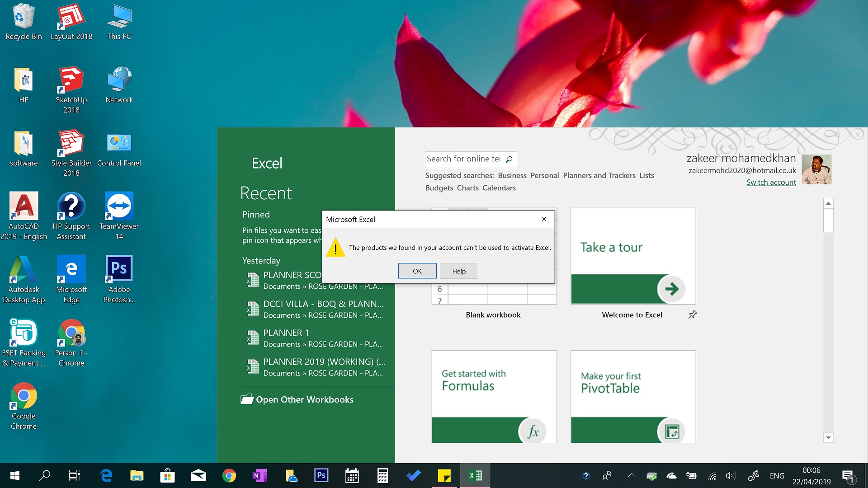
Task: Select Google Chrome desktop shortcut
Action: pos(24,406)
